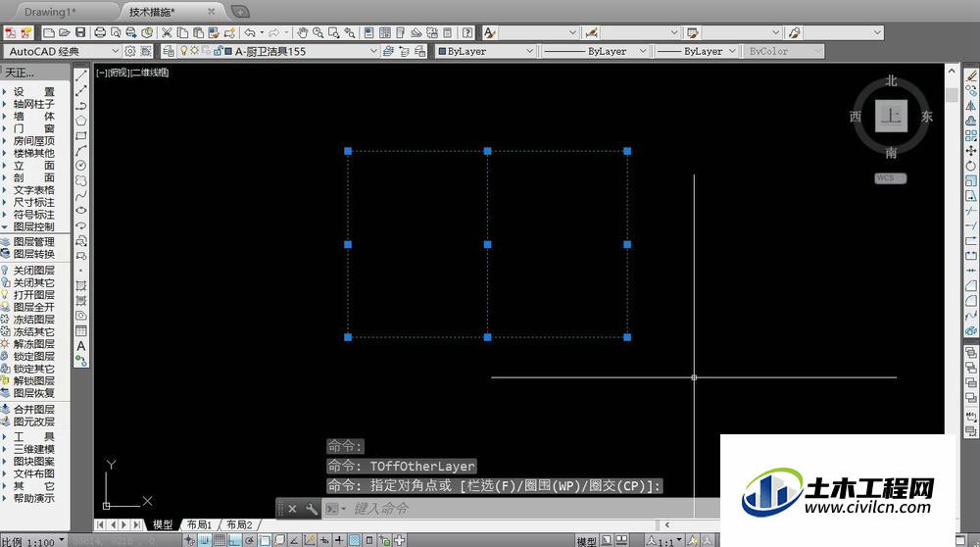
Task: Switch to the 布局1 layout tab
Action: click(x=199, y=524)
